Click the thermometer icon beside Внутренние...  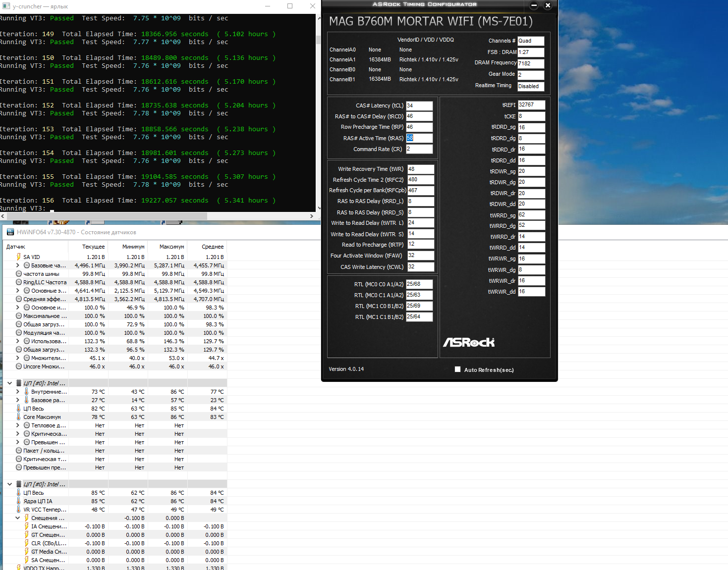click(26, 392)
